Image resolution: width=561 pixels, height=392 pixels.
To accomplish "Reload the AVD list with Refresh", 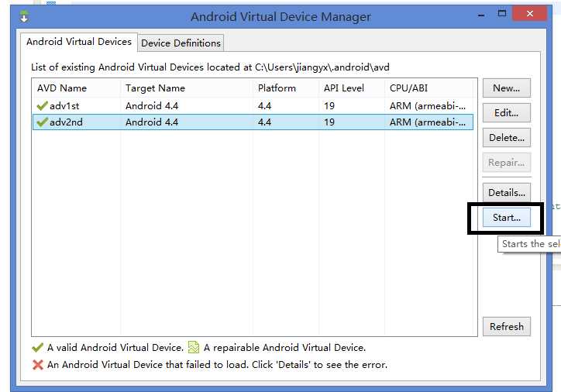I will 506,327.
